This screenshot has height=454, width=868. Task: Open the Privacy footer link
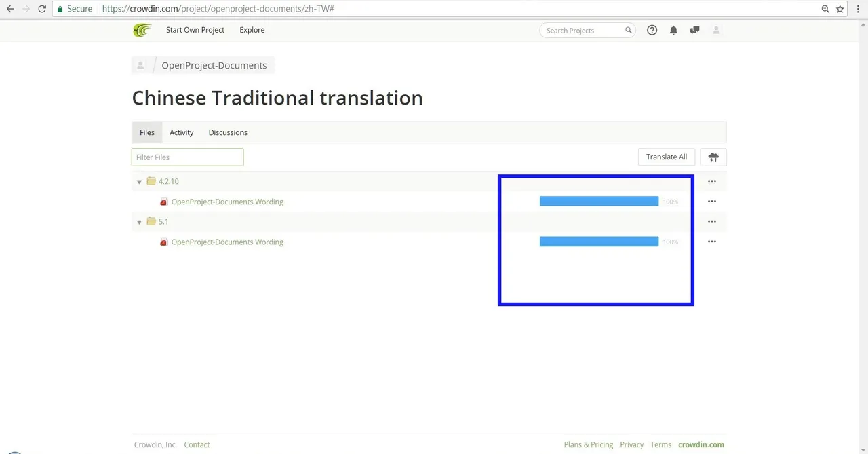click(631, 444)
